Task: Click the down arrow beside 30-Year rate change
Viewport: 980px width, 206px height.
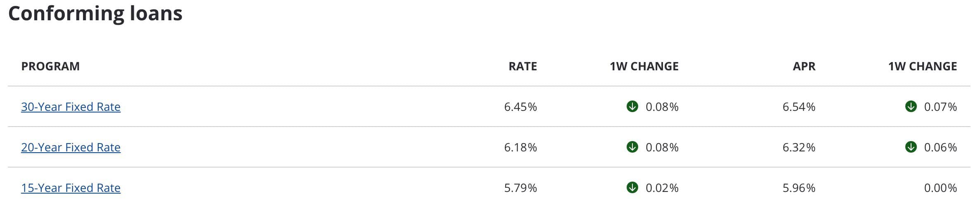Action: (x=632, y=107)
